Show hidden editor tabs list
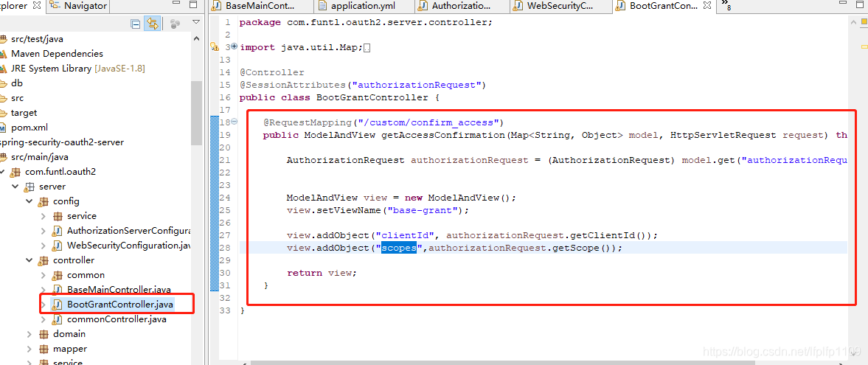This screenshot has width=868, height=365. tap(726, 6)
